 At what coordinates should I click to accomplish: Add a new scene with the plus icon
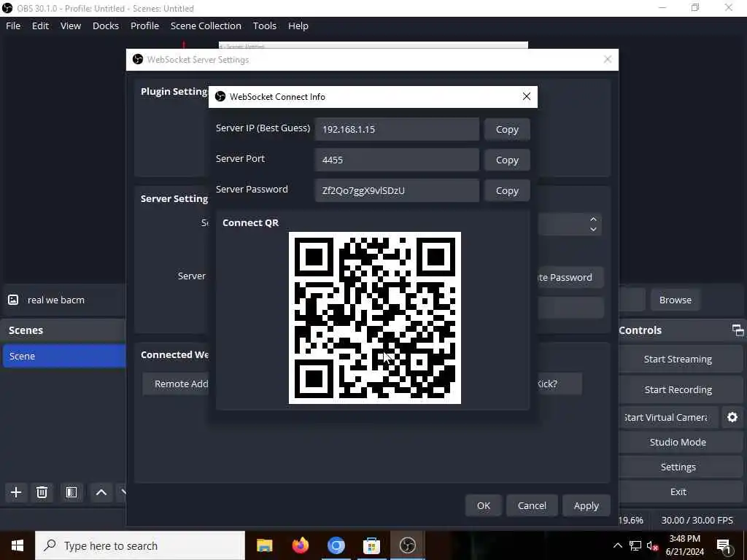(16, 492)
